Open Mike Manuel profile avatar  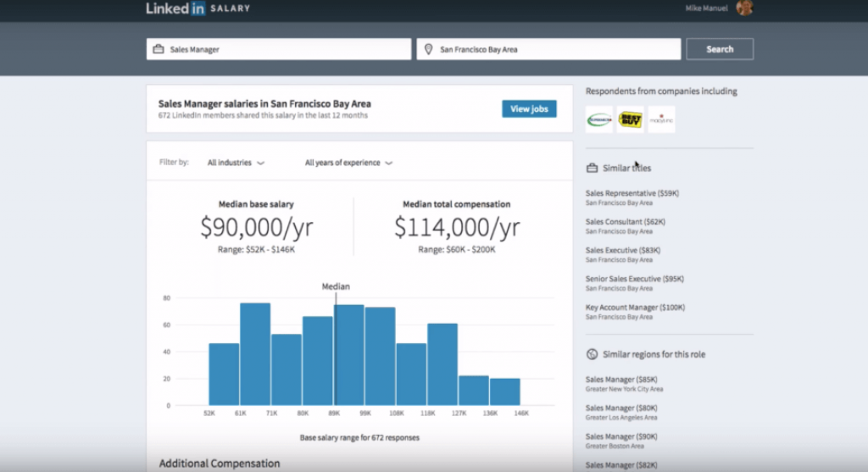click(x=744, y=8)
